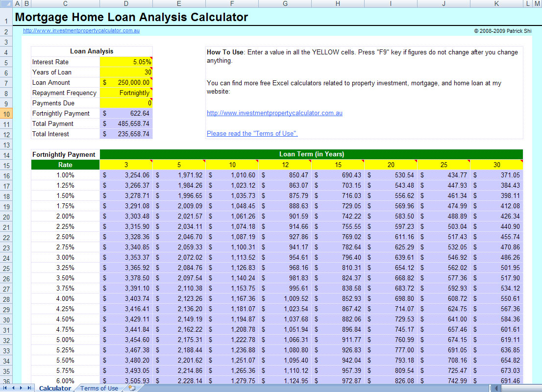This screenshot has height=392, width=542.
Task: Switch to the Terms of Use sheet
Action: 99,388
